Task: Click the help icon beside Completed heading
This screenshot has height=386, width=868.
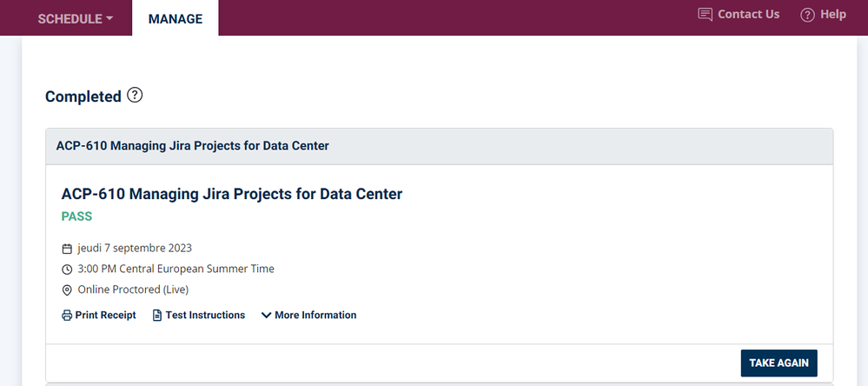Action: [x=135, y=95]
